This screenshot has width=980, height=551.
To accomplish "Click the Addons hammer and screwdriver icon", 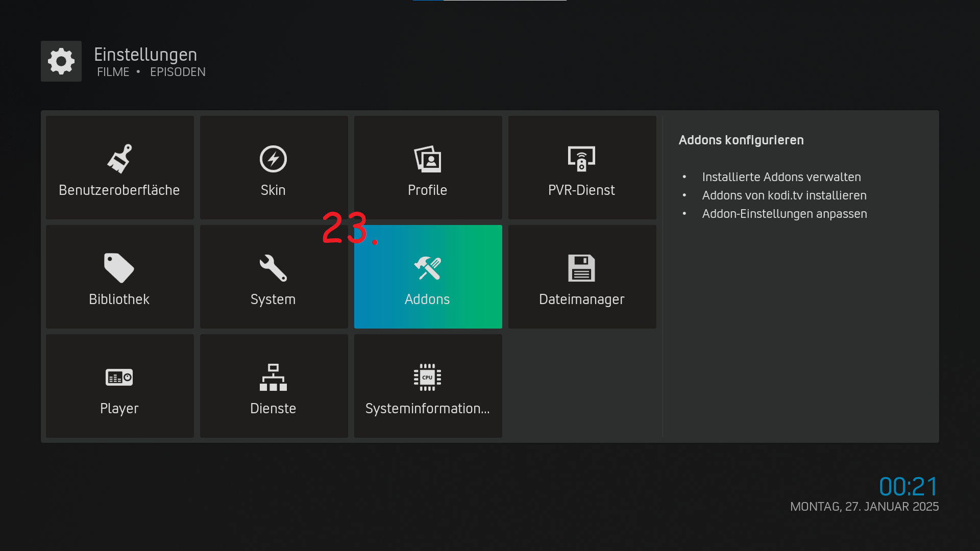I will 427,268.
